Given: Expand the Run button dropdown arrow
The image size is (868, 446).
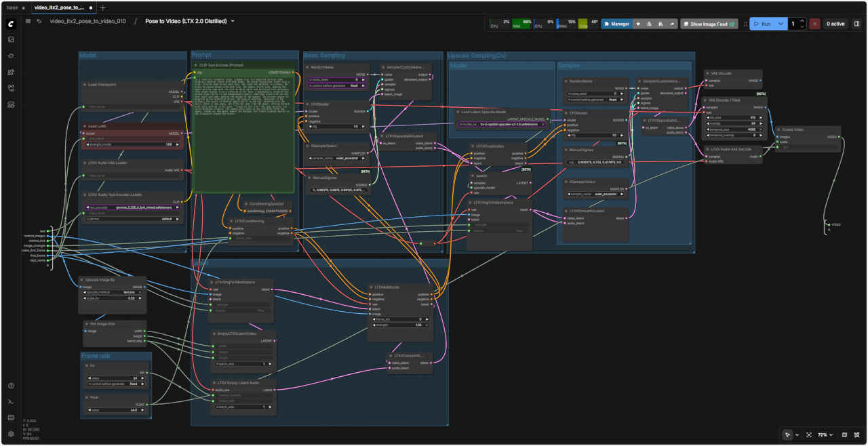Looking at the screenshot, I should pos(781,24).
